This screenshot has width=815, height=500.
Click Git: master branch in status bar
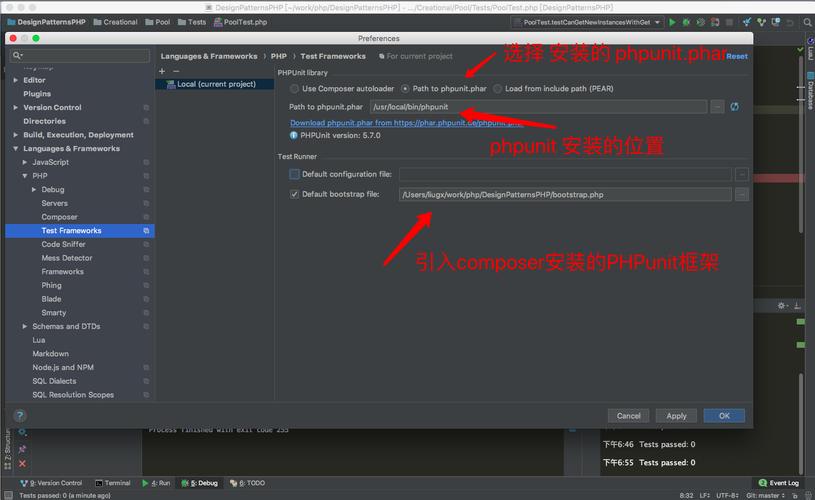[765, 495]
